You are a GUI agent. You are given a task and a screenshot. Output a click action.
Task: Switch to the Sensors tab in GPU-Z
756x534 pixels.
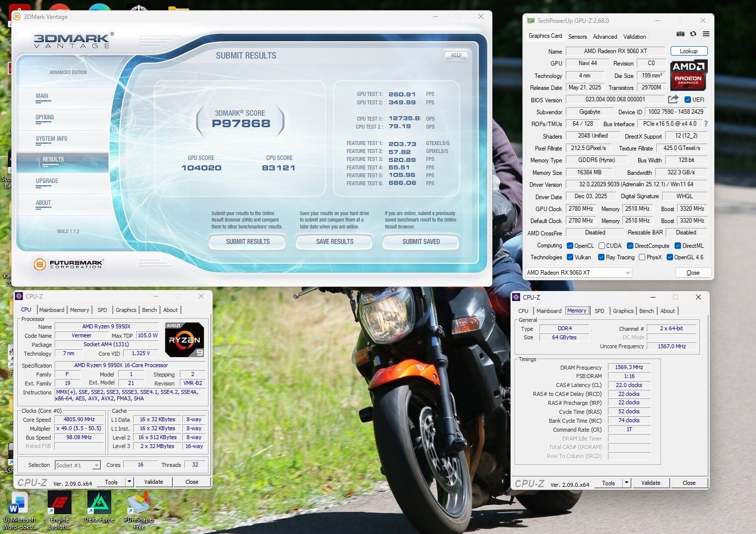pyautogui.click(x=577, y=37)
